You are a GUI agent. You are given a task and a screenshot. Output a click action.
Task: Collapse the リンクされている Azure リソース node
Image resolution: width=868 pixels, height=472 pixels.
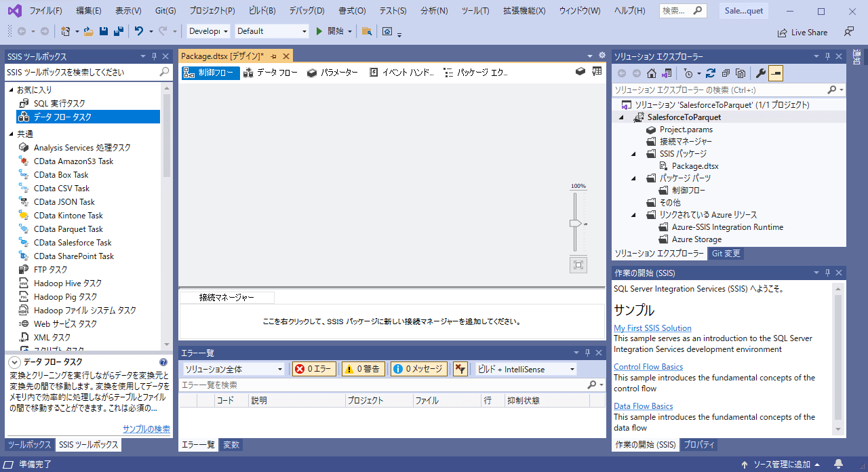coord(634,215)
